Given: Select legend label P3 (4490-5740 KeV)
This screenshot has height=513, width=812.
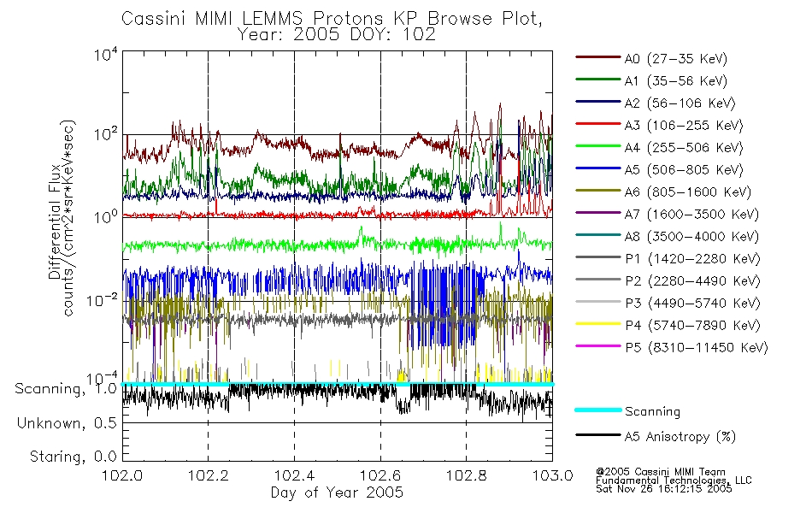Looking at the screenshot, I should [692, 304].
